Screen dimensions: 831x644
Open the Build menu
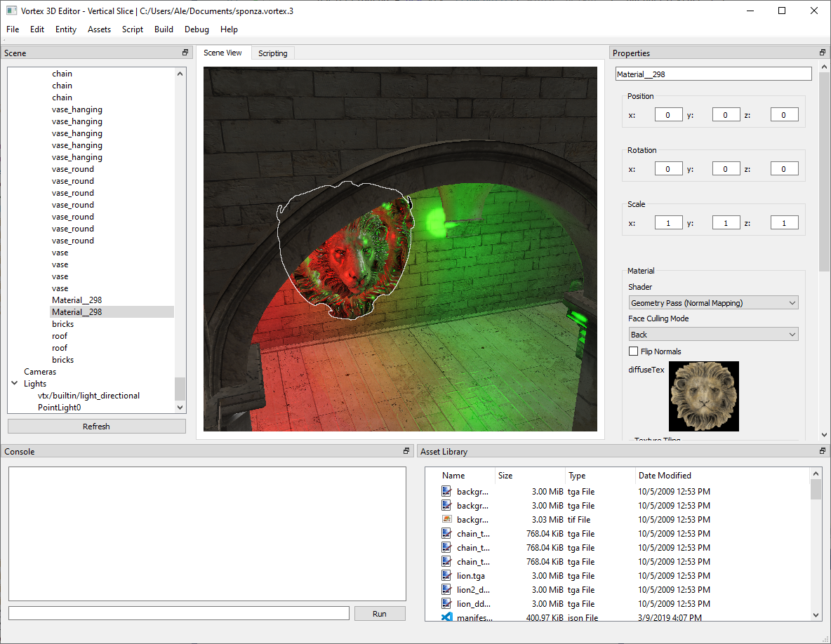[164, 29]
